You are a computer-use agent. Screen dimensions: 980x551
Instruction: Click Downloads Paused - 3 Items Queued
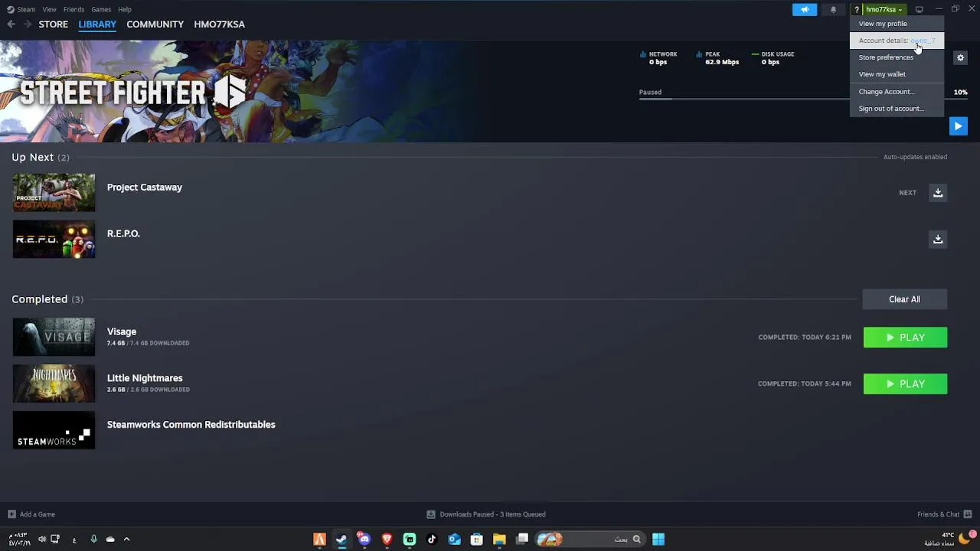492,514
